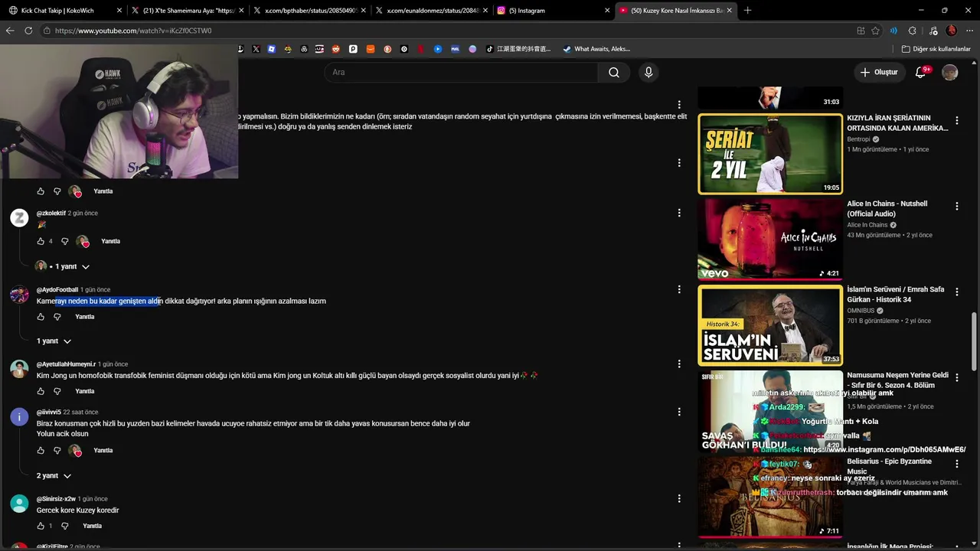Open actions menu for @zkolektif comment
This screenshot has width=980, height=551.
click(x=678, y=213)
